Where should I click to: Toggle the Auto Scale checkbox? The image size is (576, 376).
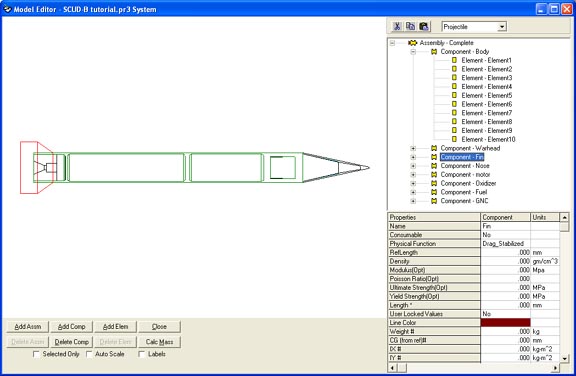tap(89, 354)
